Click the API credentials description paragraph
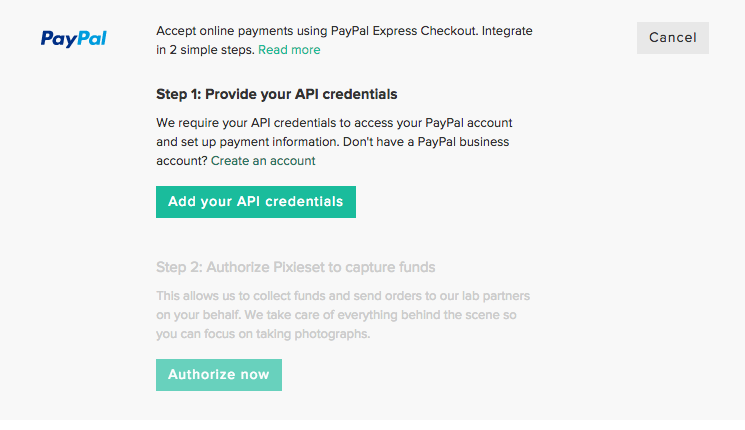Screen dimensions: 745x430 334,142
